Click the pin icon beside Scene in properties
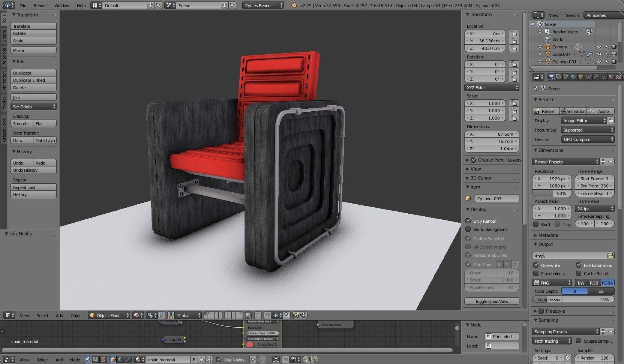This screenshot has width=624, height=364. [x=535, y=88]
